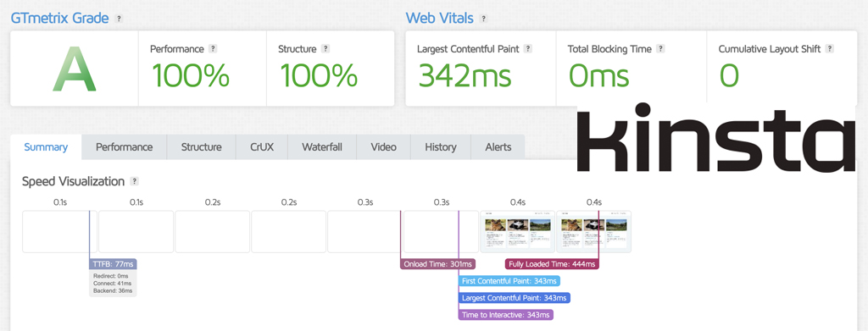
Task: Click the 0ms Total Blocking Time value
Action: (x=599, y=74)
